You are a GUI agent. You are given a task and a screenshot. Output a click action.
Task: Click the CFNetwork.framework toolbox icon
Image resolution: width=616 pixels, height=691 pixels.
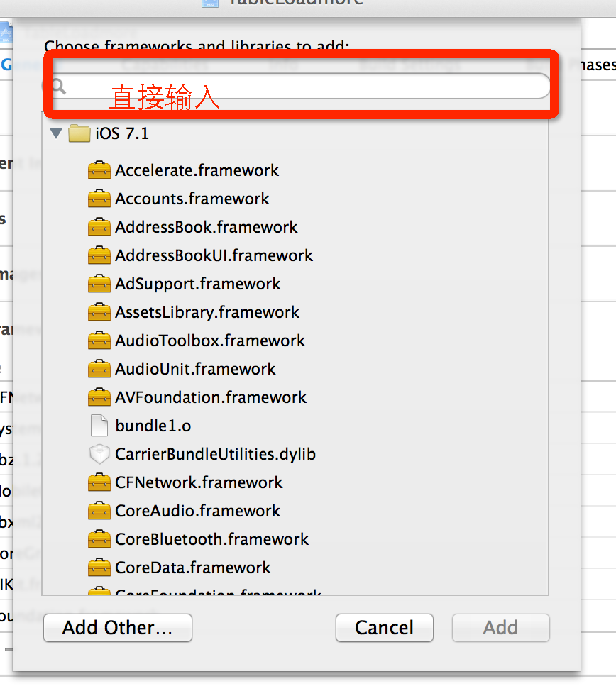click(x=99, y=482)
